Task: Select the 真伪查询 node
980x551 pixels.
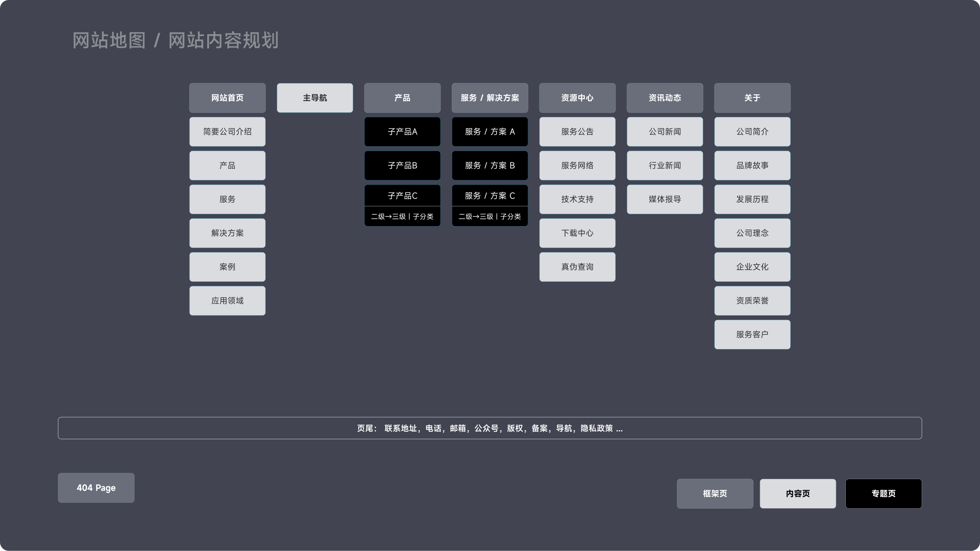Action: coord(577,267)
